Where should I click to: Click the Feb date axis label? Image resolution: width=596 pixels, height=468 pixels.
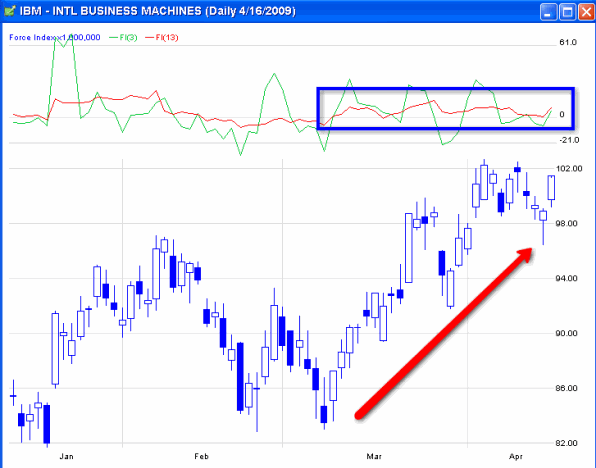click(201, 456)
